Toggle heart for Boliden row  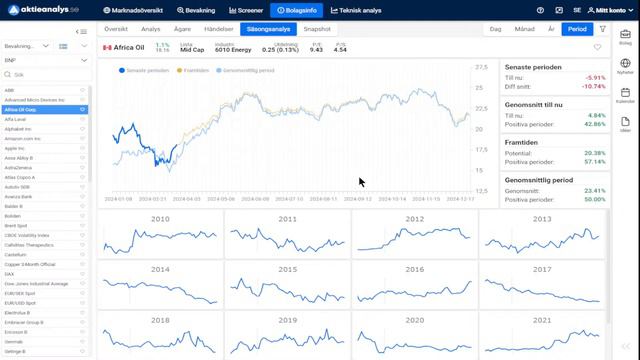pos(82,216)
